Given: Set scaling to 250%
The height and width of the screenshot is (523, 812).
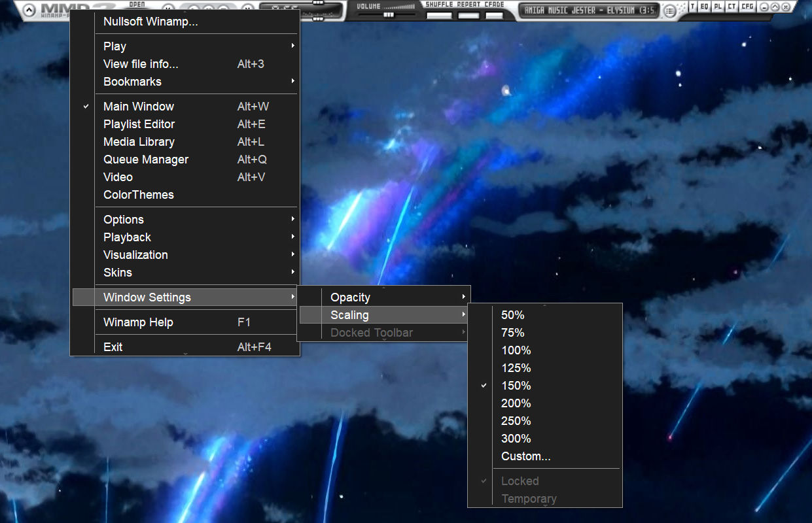Looking at the screenshot, I should (x=545, y=420).
